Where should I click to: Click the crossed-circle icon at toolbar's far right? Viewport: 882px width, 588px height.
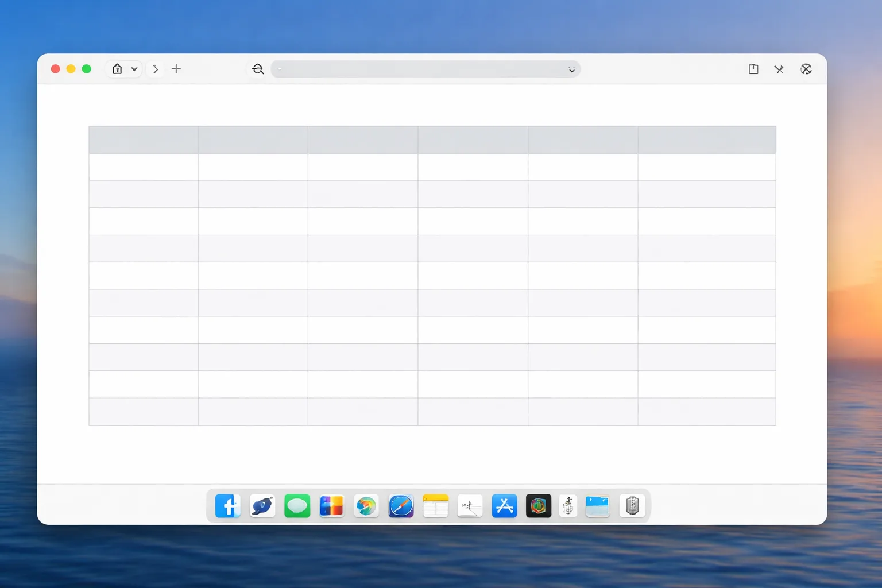coord(806,69)
